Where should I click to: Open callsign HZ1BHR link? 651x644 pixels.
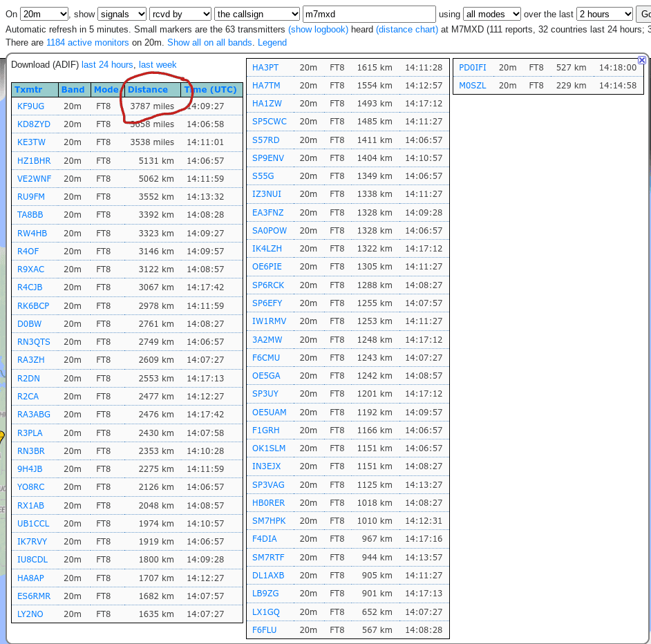34,161
